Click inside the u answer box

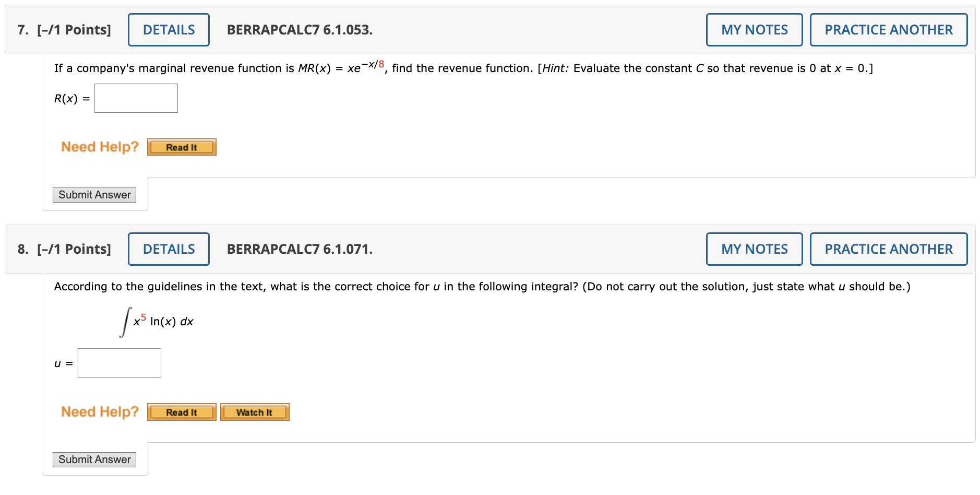point(118,362)
